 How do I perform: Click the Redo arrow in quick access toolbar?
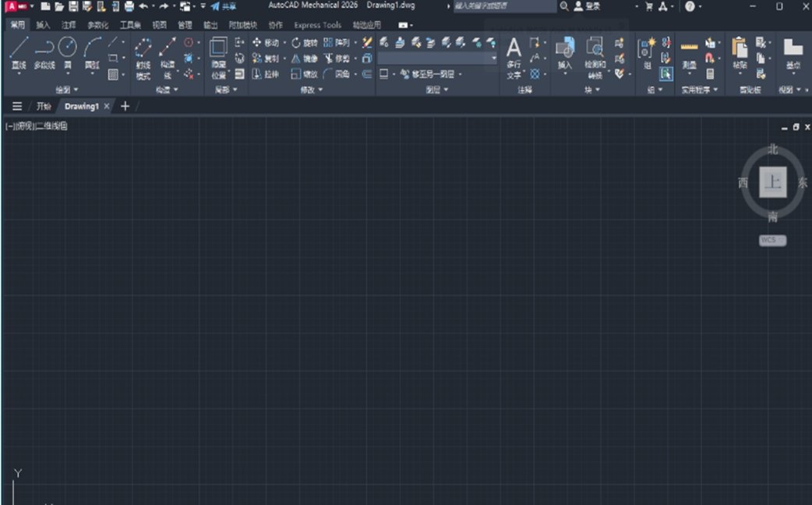point(164,6)
